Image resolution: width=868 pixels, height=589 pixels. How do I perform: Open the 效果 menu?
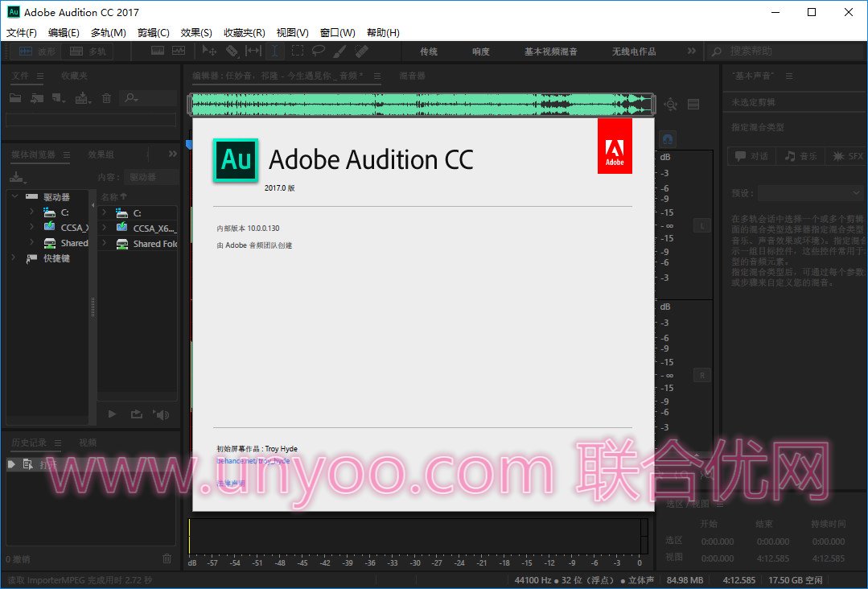196,33
